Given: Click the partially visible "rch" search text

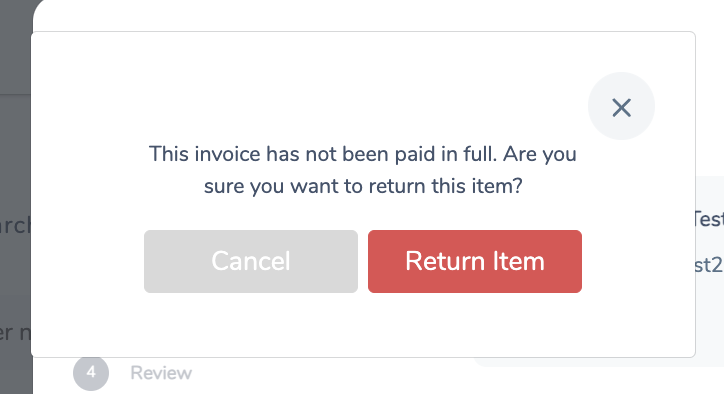Looking at the screenshot, I should (x=15, y=225).
